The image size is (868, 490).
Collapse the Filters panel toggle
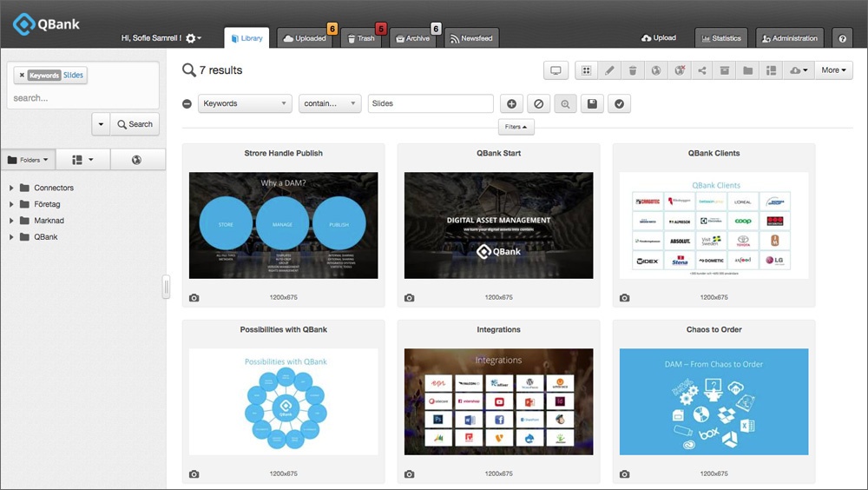pos(516,127)
